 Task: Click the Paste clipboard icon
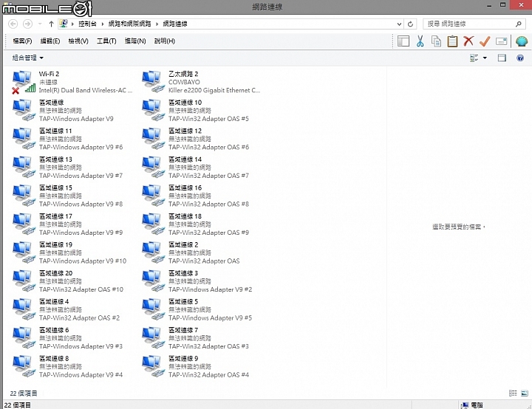452,41
